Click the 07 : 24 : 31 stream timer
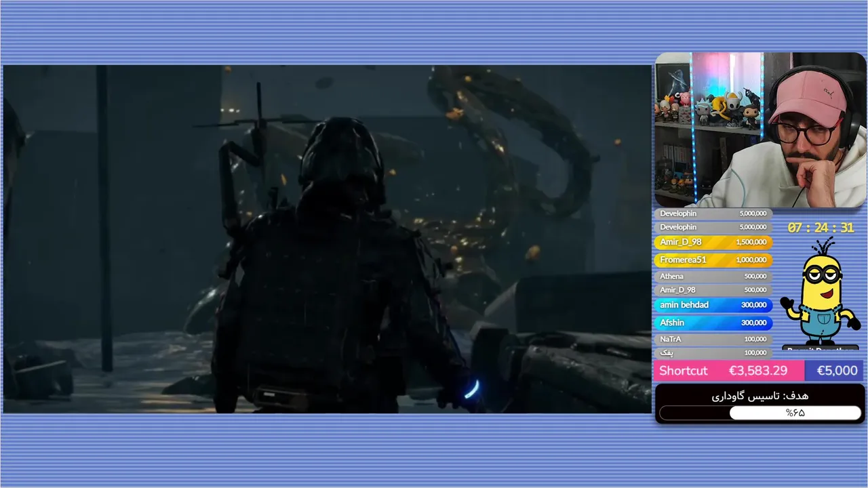 (821, 228)
